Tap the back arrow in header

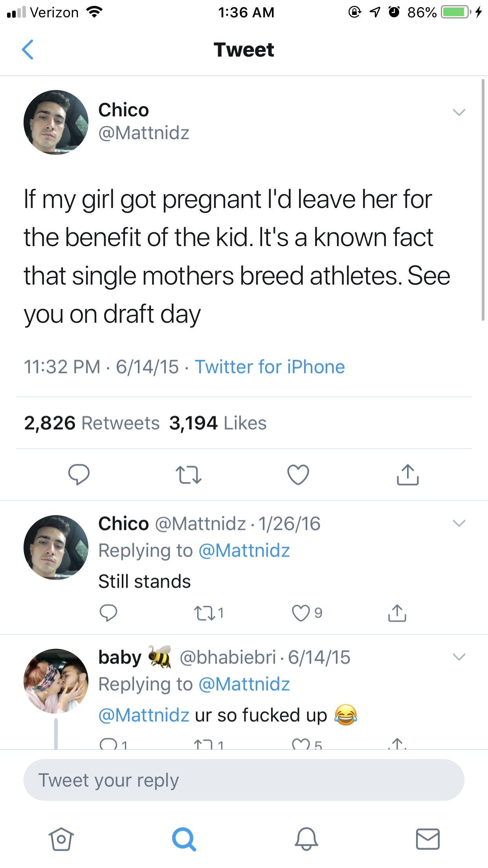pos(28,50)
